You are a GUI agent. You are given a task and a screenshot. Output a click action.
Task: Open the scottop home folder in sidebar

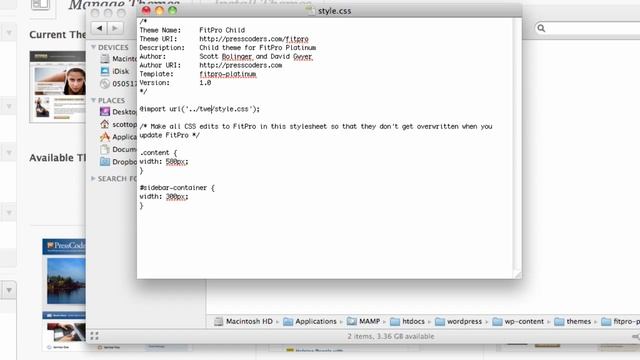(118, 124)
